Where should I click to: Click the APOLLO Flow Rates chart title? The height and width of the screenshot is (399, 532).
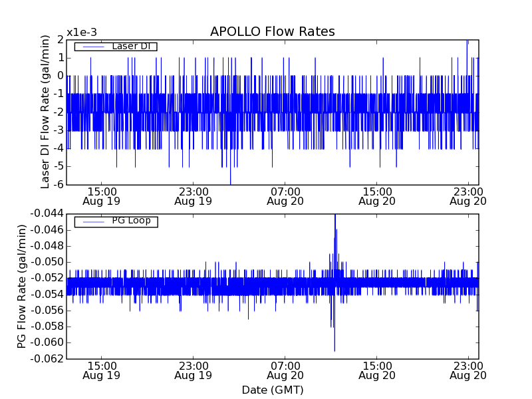pyautogui.click(x=272, y=32)
